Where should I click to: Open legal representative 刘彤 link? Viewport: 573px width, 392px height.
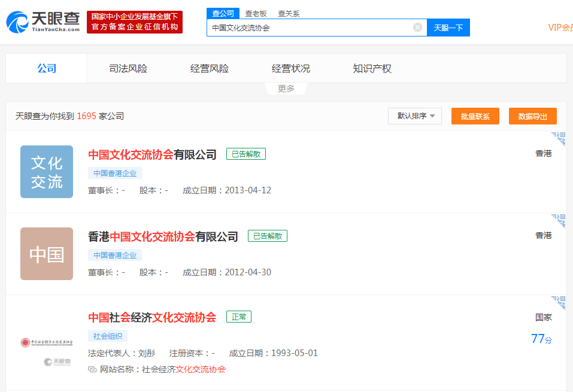pyautogui.click(x=147, y=353)
